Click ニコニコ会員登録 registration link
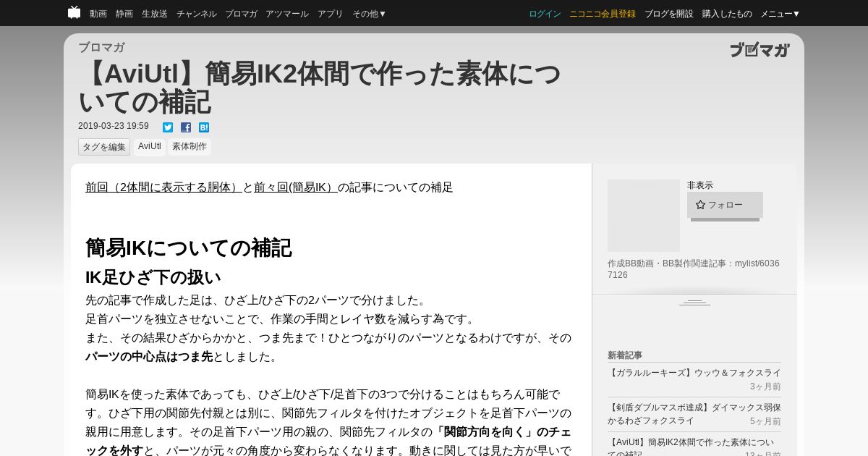The height and width of the screenshot is (456, 868). click(603, 14)
